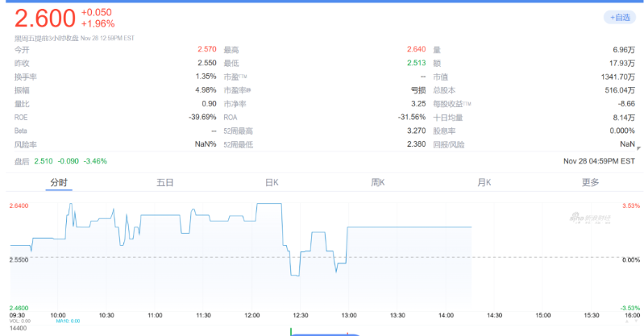644x336 pixels.
Task: Click the TTM marker beside 每股收益
Action: 467,104
